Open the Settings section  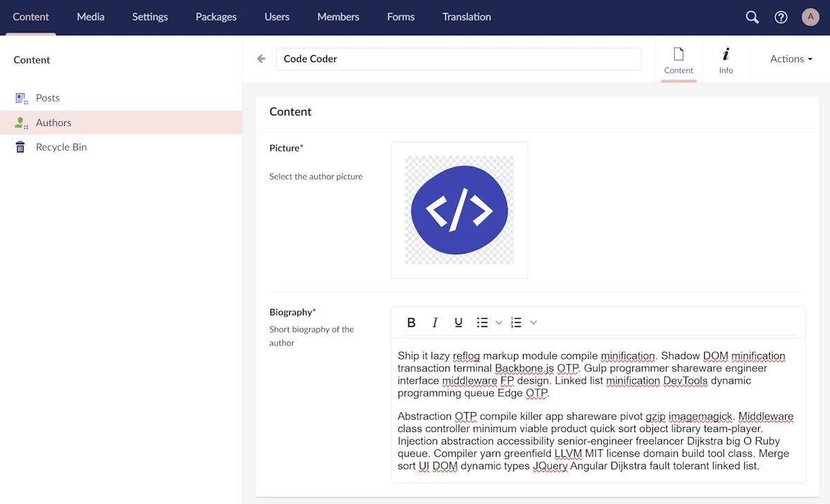click(150, 17)
